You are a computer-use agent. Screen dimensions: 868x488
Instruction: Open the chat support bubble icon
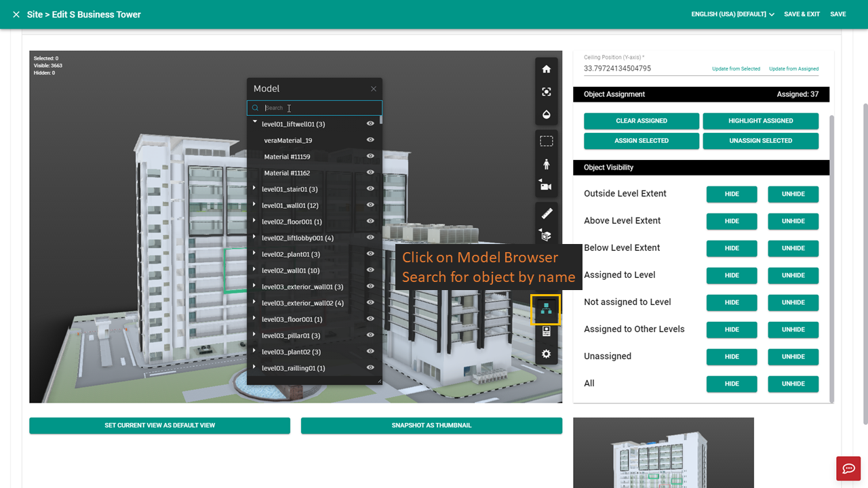848,468
